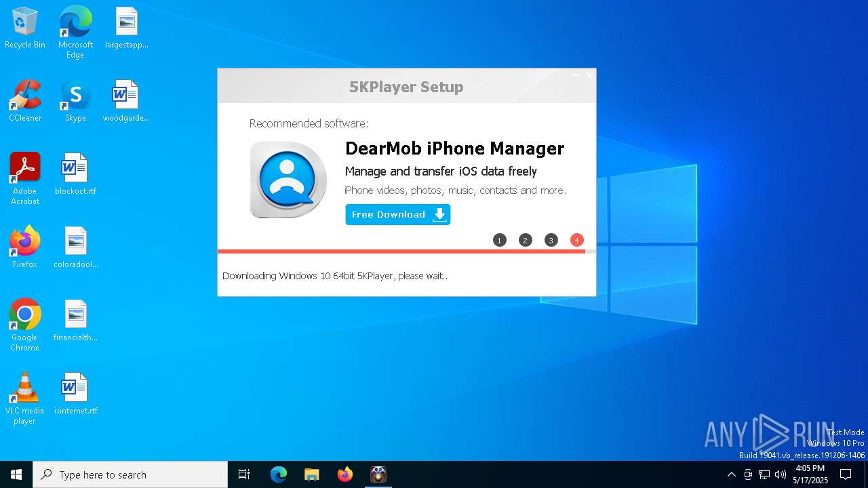Go to recommendation slide 1
The height and width of the screenshot is (488, 868).
(x=500, y=240)
